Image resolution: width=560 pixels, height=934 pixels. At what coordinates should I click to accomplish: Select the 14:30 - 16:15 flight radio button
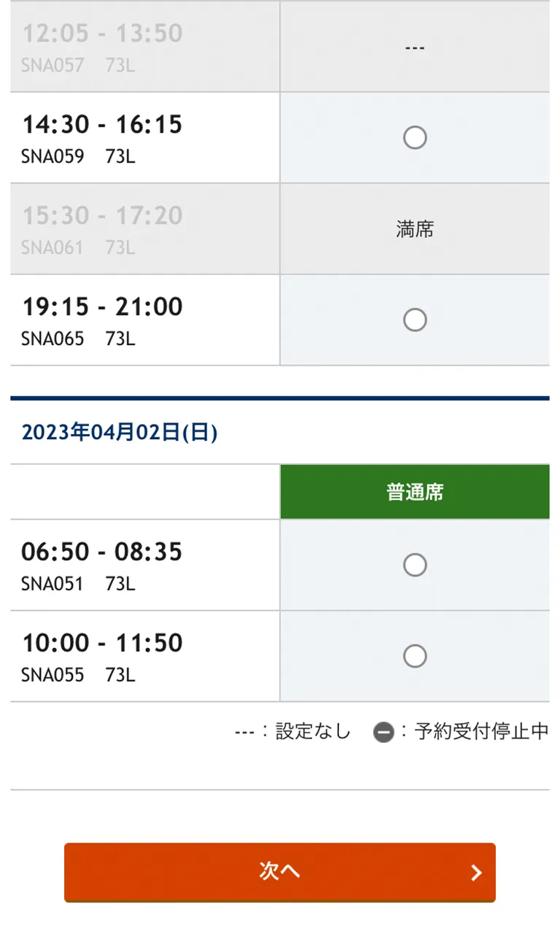point(414,138)
